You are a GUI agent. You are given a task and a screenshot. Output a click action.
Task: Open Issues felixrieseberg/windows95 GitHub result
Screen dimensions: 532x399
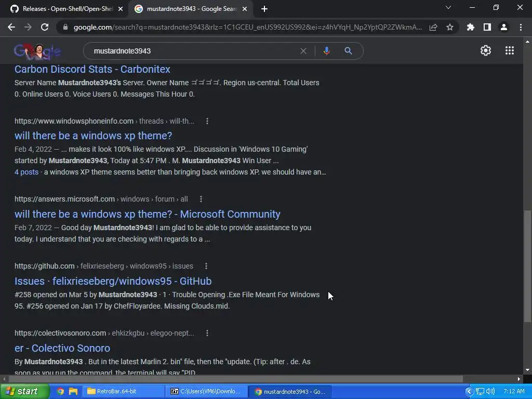point(113,281)
